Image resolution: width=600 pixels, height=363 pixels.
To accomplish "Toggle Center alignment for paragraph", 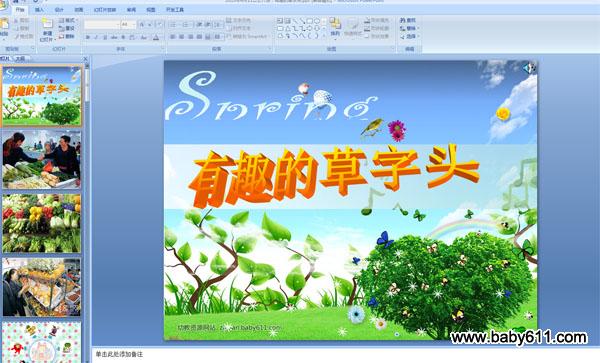I will click(182, 37).
